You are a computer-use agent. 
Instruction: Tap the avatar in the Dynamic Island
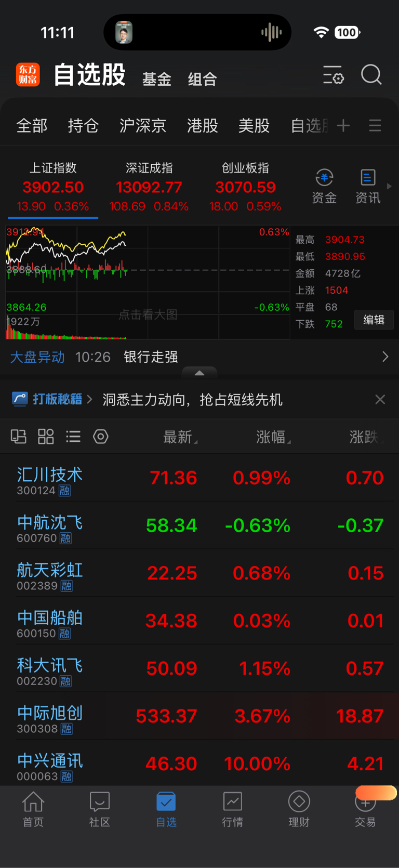124,32
